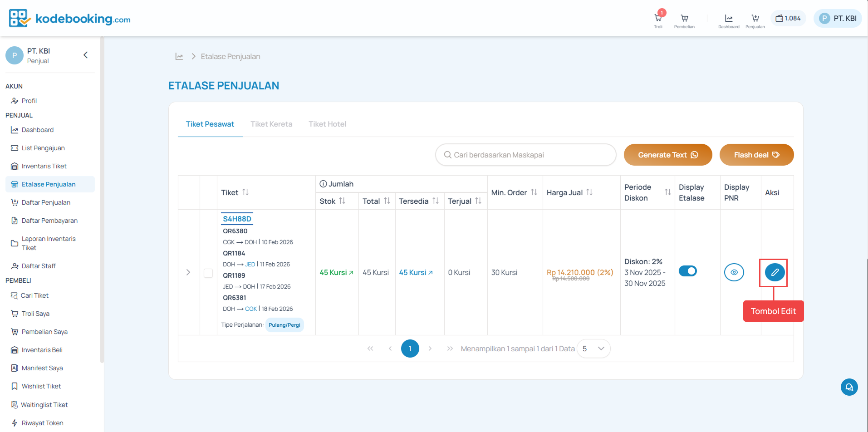Switch to the Tiket Kereta tab
868x432 pixels.
coord(271,124)
